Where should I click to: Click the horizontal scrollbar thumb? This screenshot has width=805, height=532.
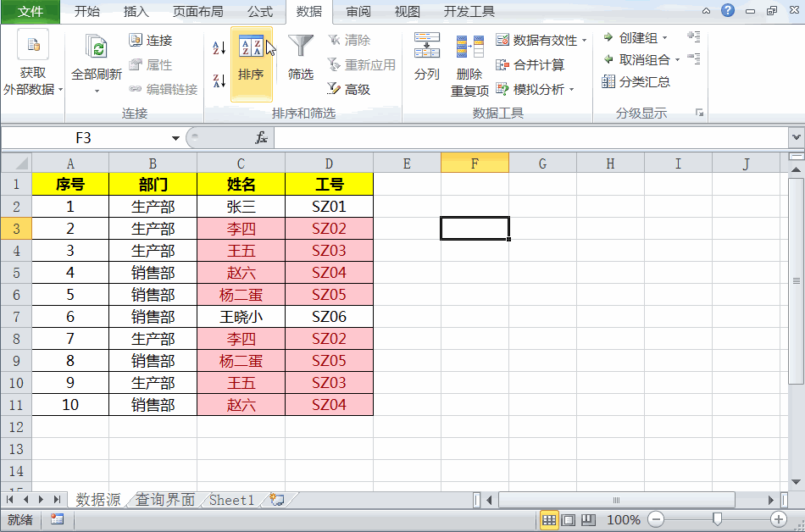(617, 500)
